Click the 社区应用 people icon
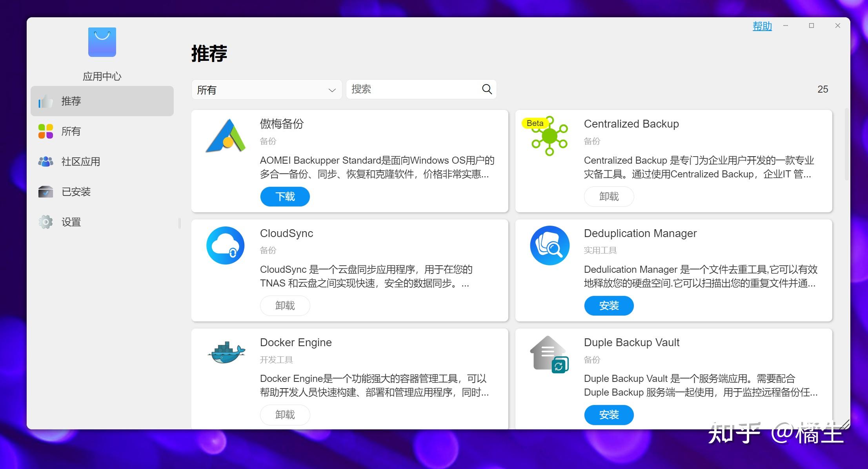The height and width of the screenshot is (469, 868). tap(45, 161)
